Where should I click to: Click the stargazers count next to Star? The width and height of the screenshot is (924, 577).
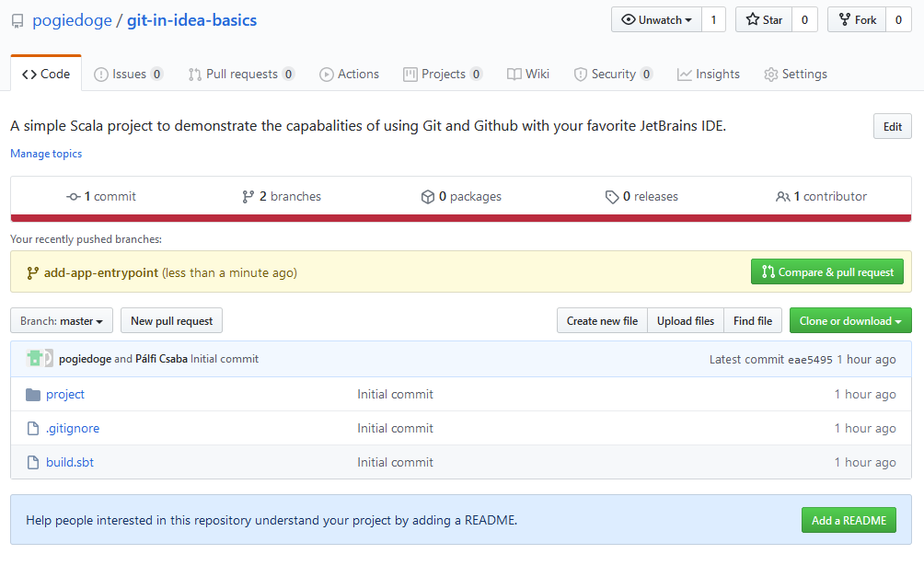pyautogui.click(x=804, y=20)
